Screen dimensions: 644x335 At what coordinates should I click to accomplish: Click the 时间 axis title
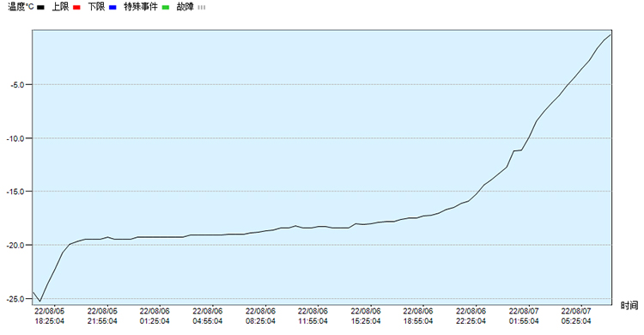[629, 306]
